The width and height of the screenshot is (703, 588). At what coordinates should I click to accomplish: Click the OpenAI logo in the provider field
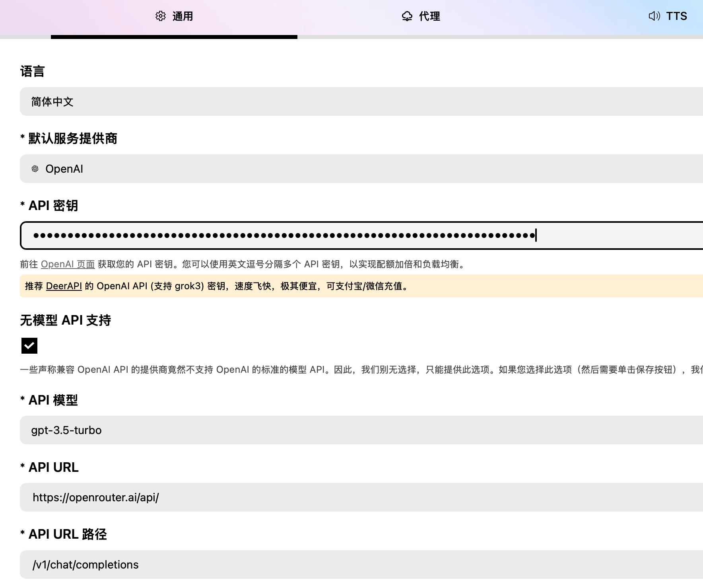coord(35,169)
